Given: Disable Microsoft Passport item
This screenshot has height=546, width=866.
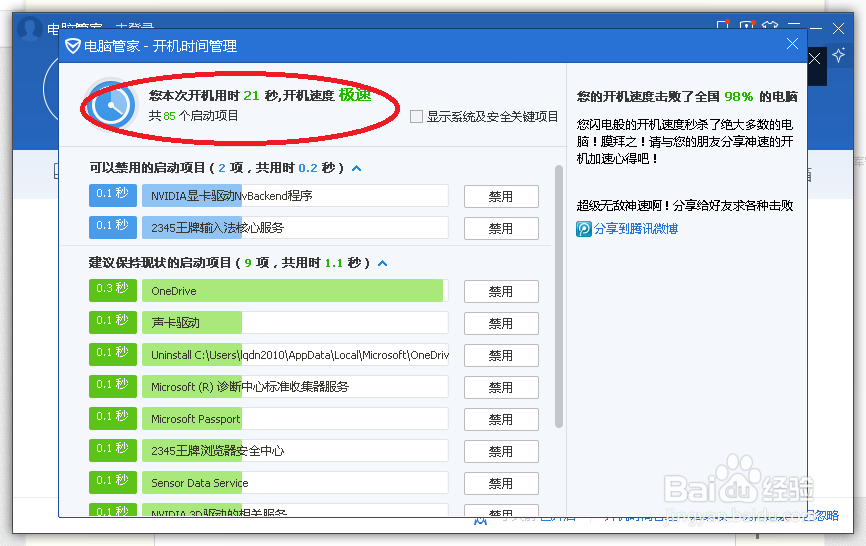Looking at the screenshot, I should coord(501,420).
